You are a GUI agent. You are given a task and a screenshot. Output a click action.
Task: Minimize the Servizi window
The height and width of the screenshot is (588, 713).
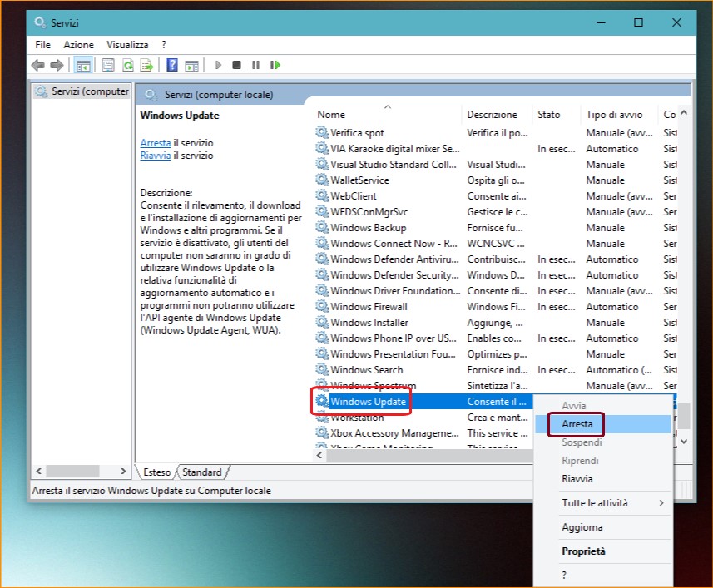pos(601,22)
